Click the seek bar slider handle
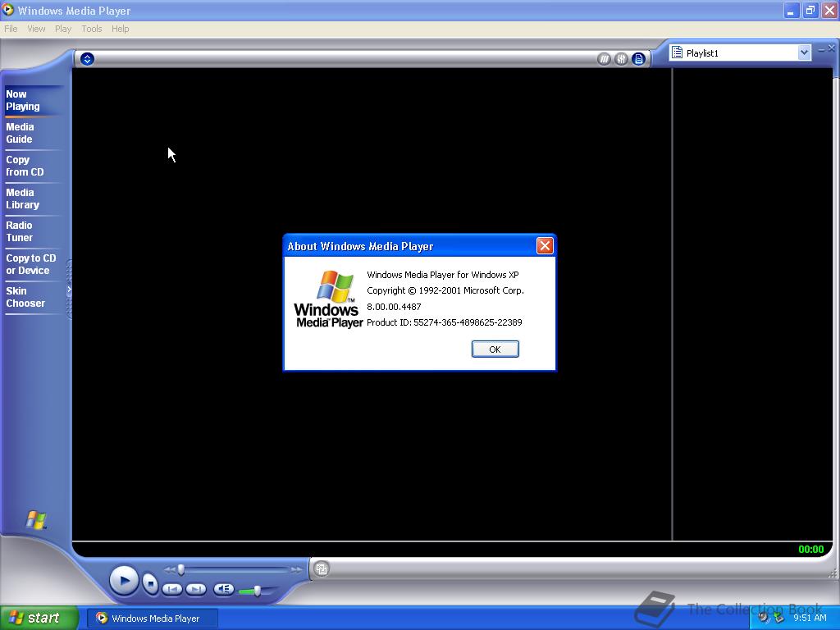 (x=181, y=569)
